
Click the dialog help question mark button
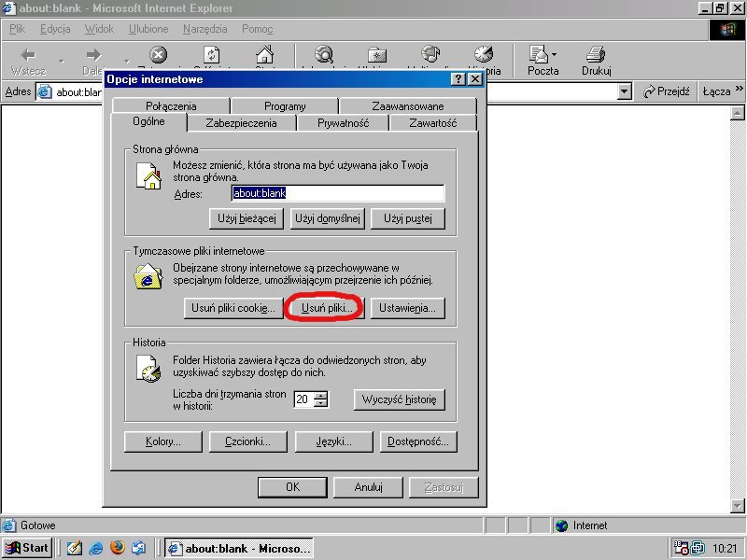pos(458,79)
